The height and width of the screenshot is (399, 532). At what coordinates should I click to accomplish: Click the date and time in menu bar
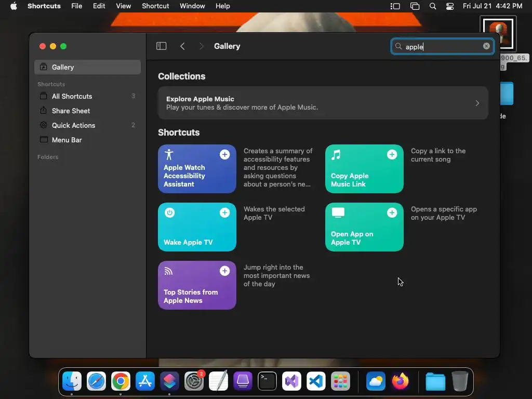pos(493,6)
